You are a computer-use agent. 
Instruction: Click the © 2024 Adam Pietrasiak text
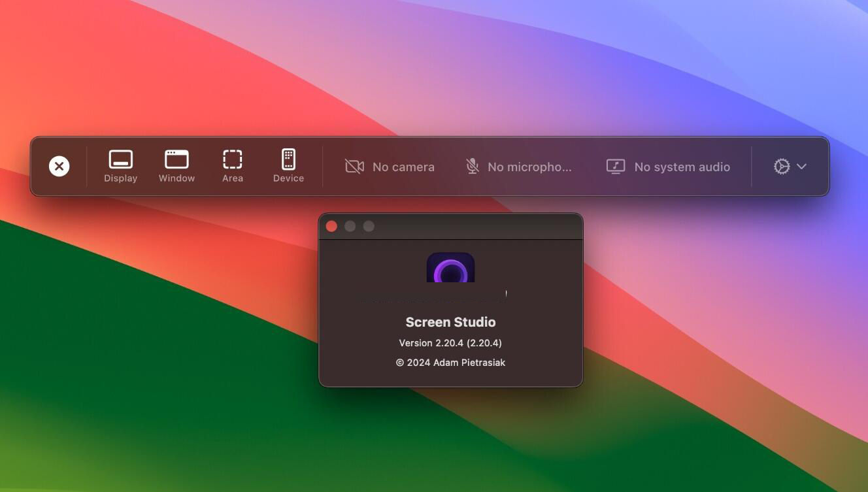pos(450,363)
